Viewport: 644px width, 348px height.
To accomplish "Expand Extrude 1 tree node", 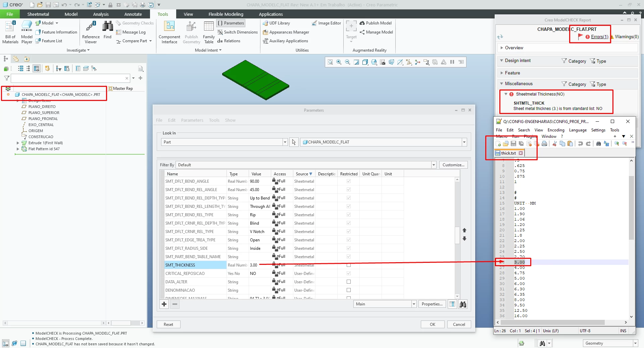I will (x=18, y=143).
